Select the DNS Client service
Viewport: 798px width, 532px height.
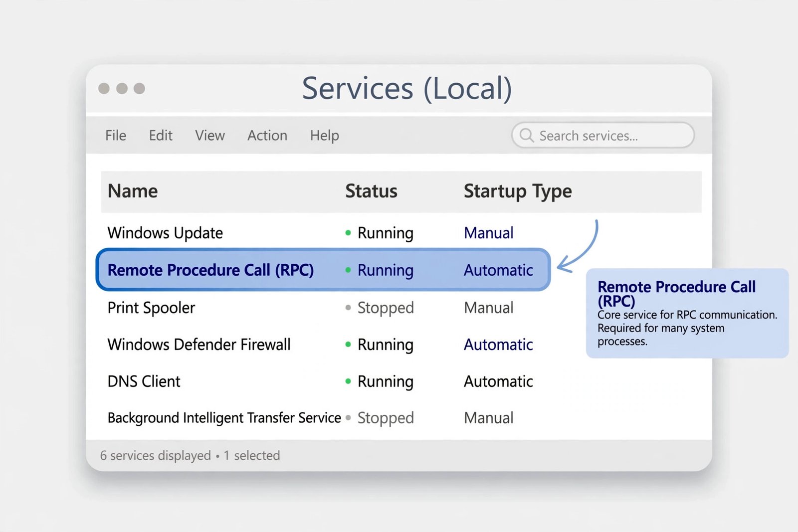click(144, 381)
